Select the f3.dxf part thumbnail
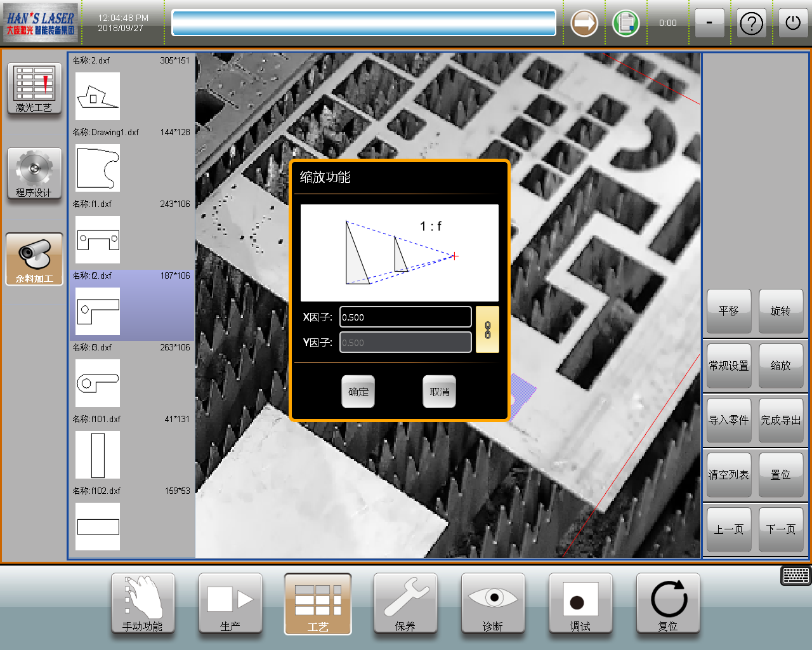 click(98, 383)
